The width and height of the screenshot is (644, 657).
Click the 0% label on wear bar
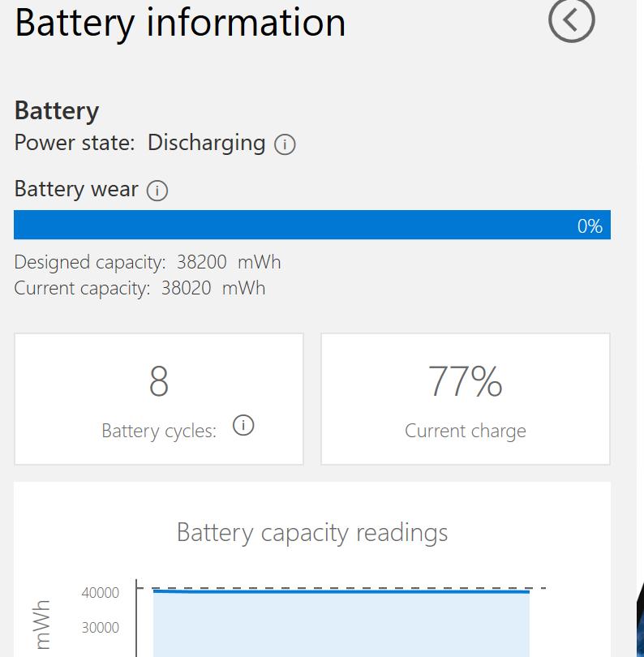click(590, 226)
